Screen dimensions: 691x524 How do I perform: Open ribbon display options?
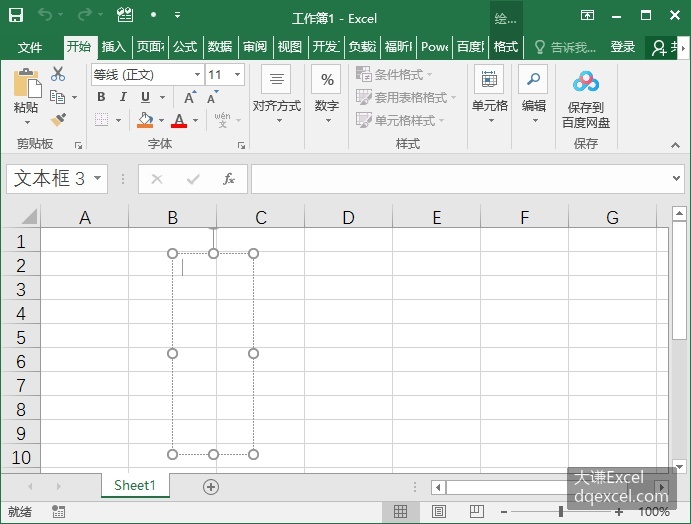click(x=587, y=15)
